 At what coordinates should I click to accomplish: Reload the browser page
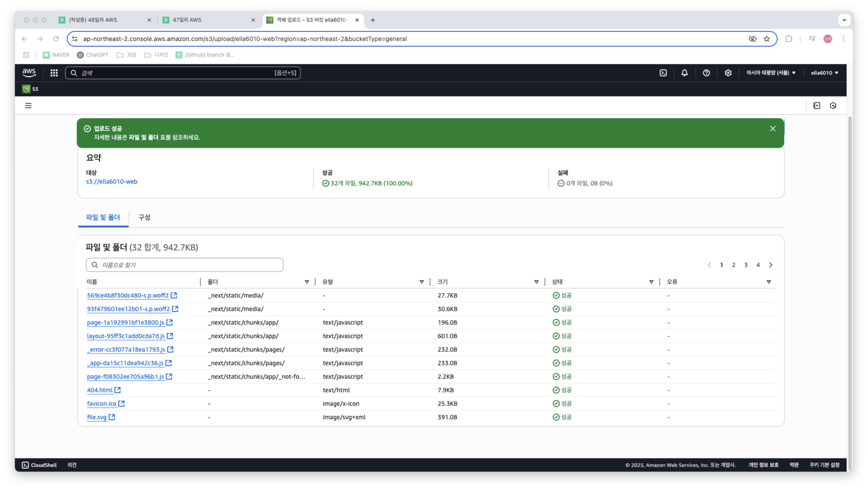(56, 39)
